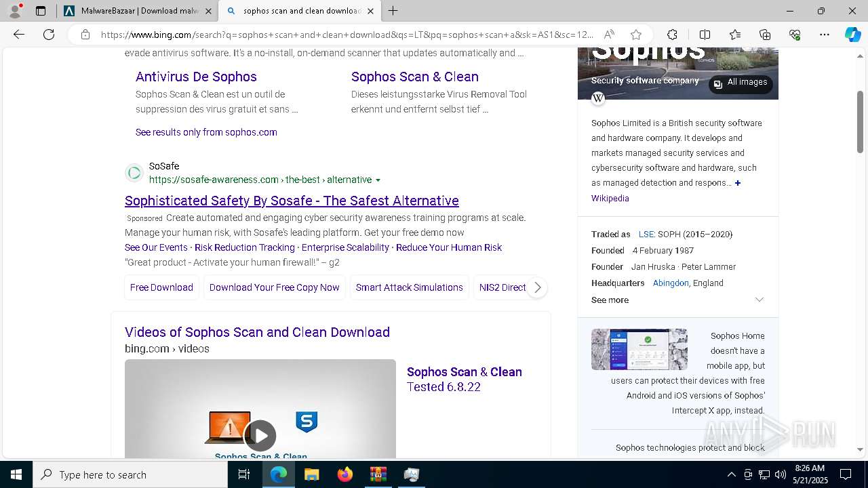This screenshot has height=488, width=868.
Task: Open the Extensions puzzle icon
Action: click(672, 35)
